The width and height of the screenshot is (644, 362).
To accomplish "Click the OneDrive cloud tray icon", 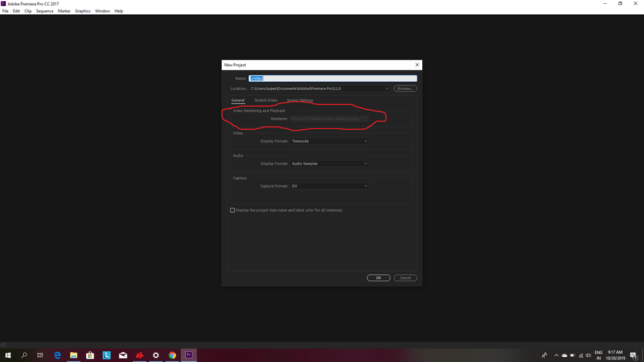I will [x=564, y=356].
